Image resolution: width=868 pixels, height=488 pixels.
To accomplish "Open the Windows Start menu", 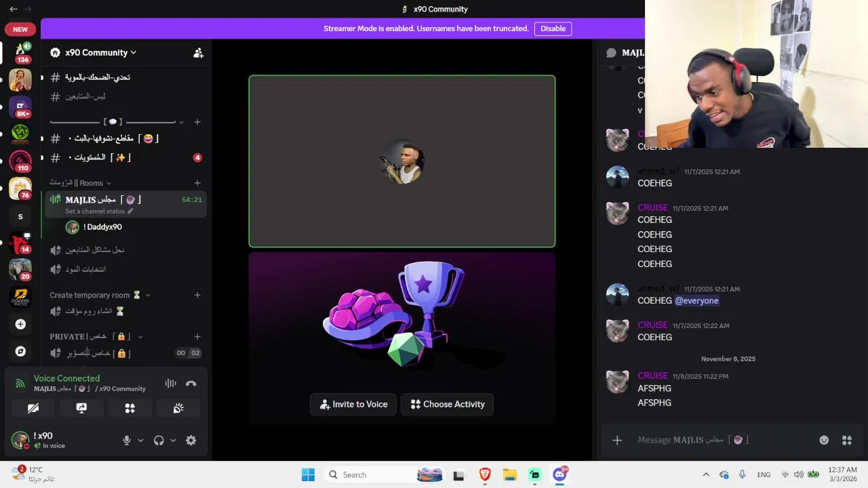I will pos(308,474).
